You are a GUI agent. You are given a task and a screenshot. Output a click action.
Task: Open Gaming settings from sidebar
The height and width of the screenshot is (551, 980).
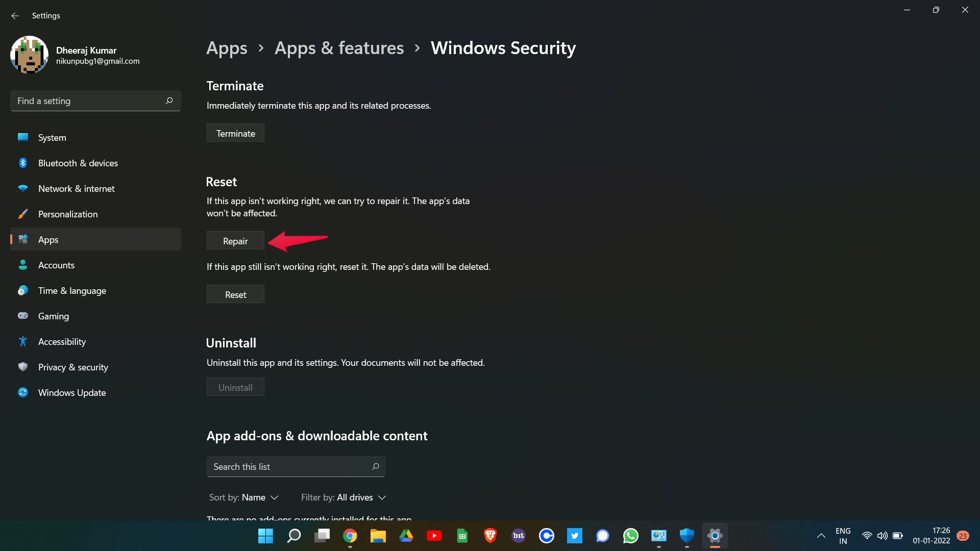[x=53, y=315]
